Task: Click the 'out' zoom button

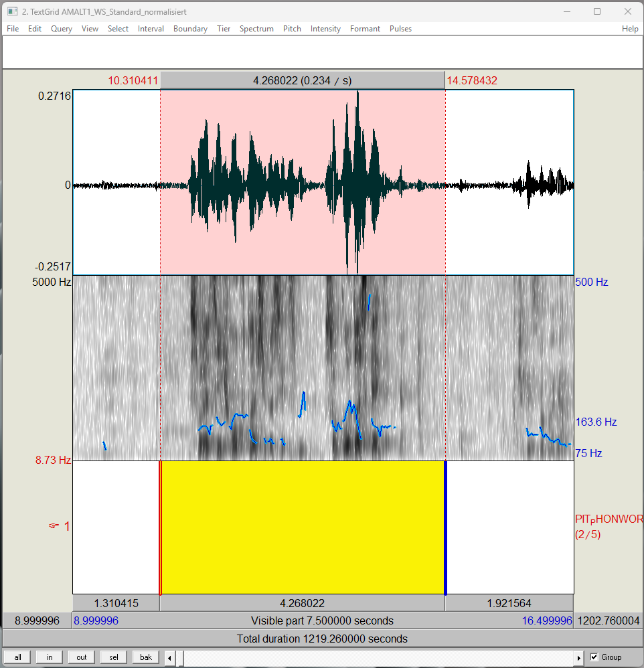Action: pyautogui.click(x=82, y=657)
